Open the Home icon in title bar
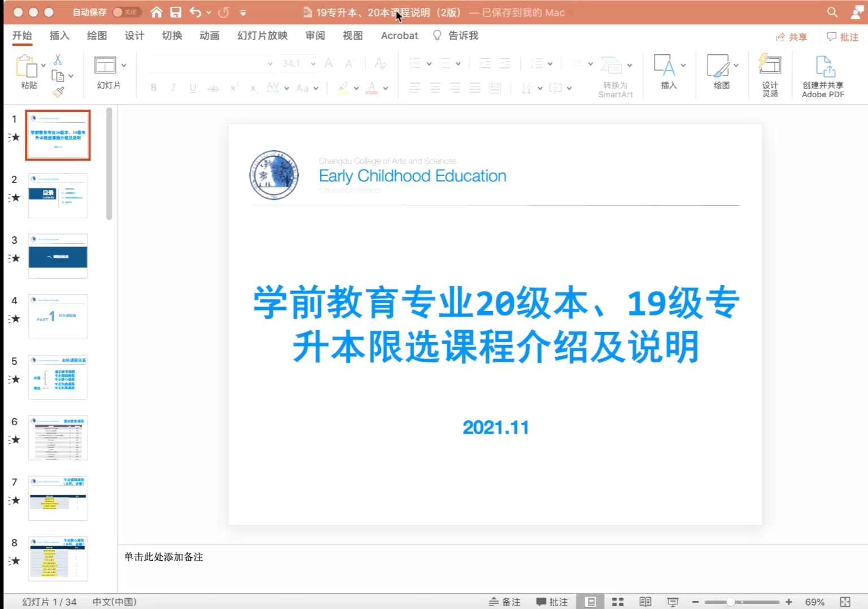 click(157, 12)
